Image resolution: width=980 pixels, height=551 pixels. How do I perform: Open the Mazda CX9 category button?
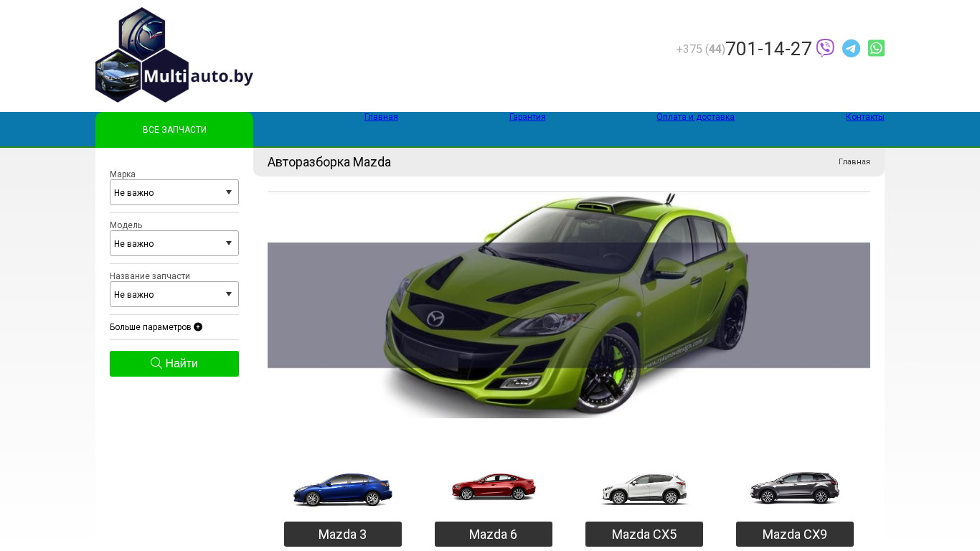795,534
